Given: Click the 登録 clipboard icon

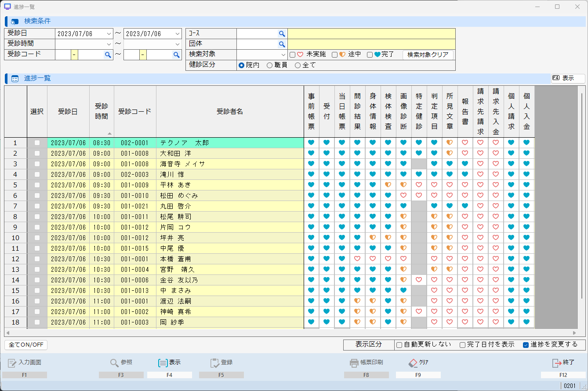Looking at the screenshot, I should [215, 363].
